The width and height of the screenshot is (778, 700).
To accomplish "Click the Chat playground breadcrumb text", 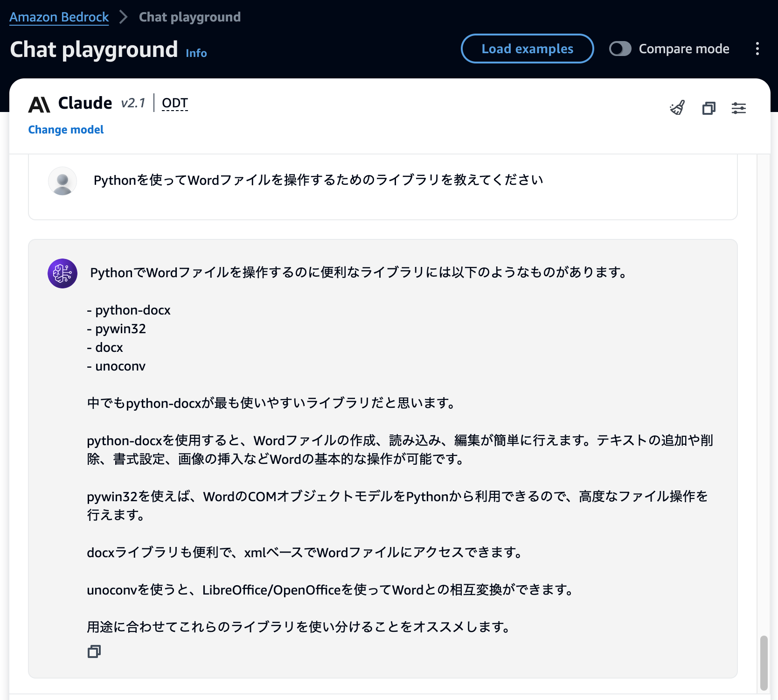I will tap(190, 17).
